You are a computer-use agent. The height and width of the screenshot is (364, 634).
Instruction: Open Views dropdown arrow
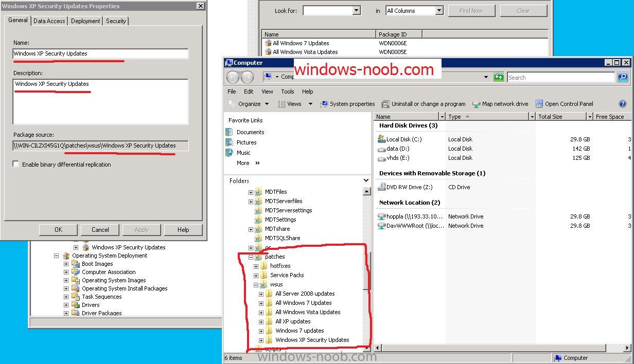310,104
